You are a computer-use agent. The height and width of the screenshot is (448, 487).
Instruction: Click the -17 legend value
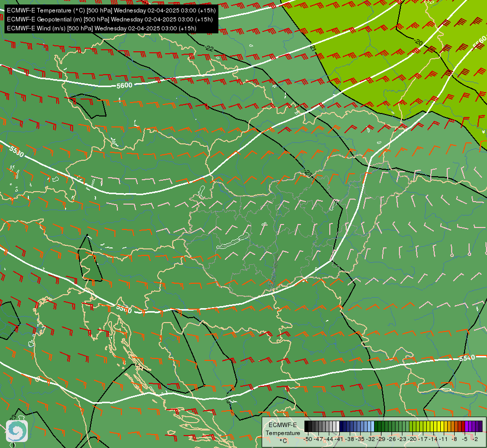(423, 439)
